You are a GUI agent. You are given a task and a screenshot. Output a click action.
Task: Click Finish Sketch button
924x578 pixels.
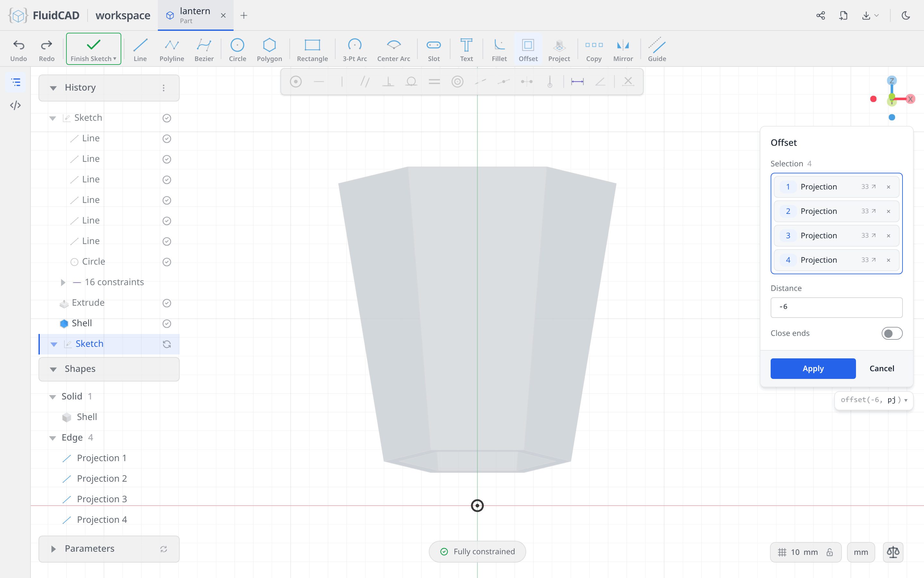[x=94, y=49]
